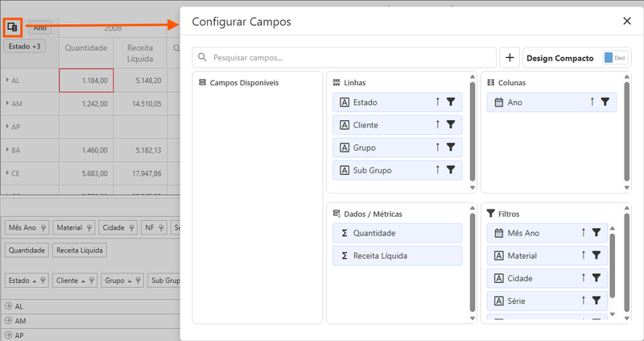The image size is (644, 341).
Task: Toggle the Design Compacto switch
Action: (615, 58)
